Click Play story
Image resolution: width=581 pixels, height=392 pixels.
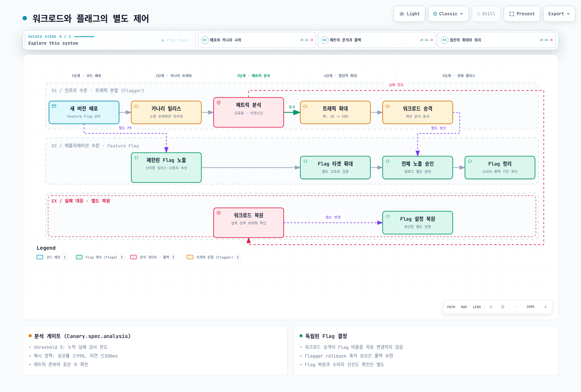coord(175,40)
